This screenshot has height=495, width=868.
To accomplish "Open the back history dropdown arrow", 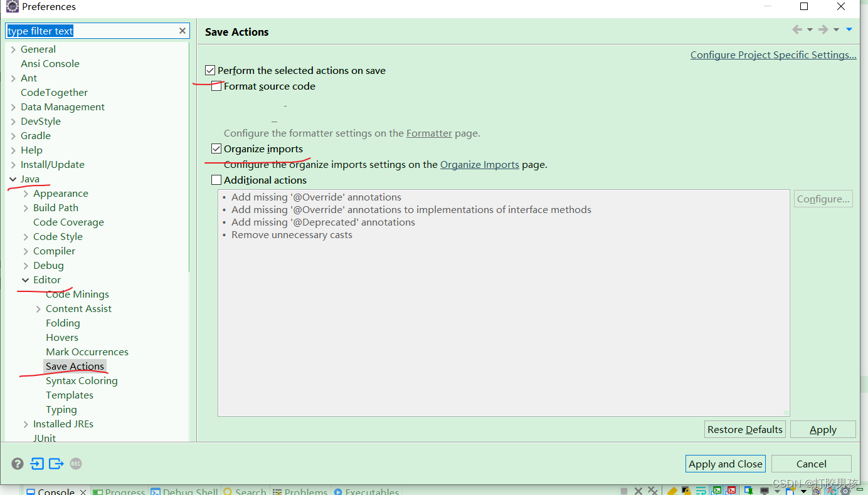I will (x=810, y=30).
